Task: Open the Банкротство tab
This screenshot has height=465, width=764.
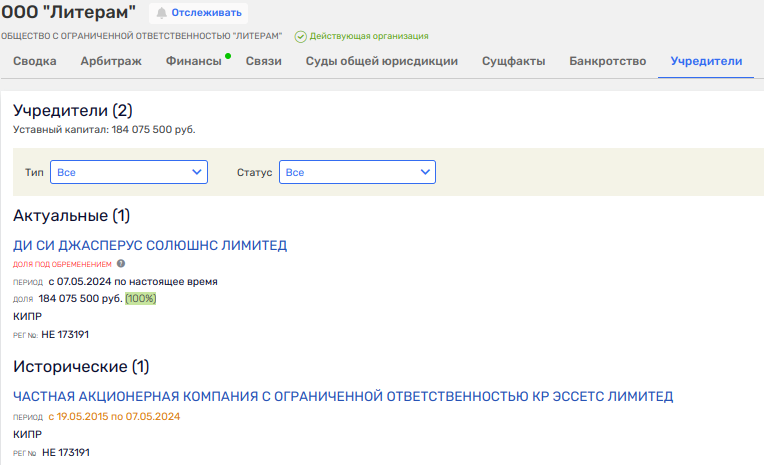Action: [608, 61]
